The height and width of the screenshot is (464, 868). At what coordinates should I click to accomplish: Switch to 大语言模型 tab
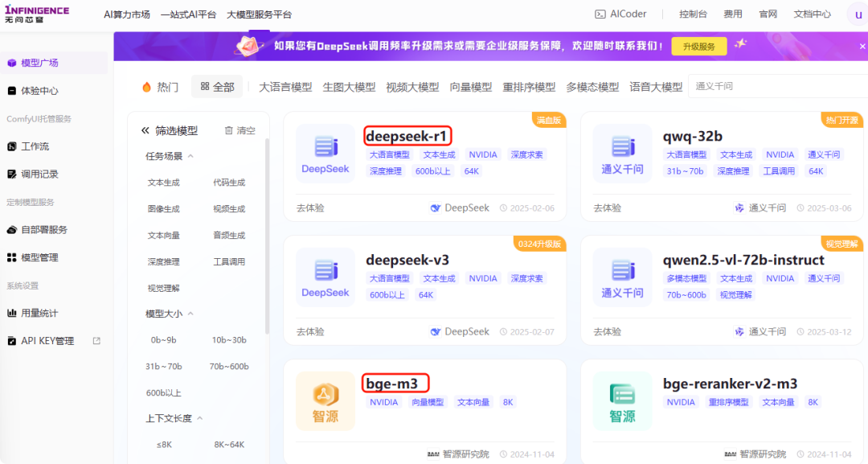285,87
